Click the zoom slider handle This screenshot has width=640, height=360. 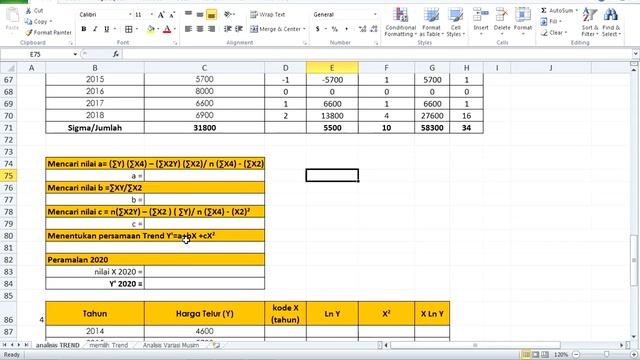(x=607, y=355)
